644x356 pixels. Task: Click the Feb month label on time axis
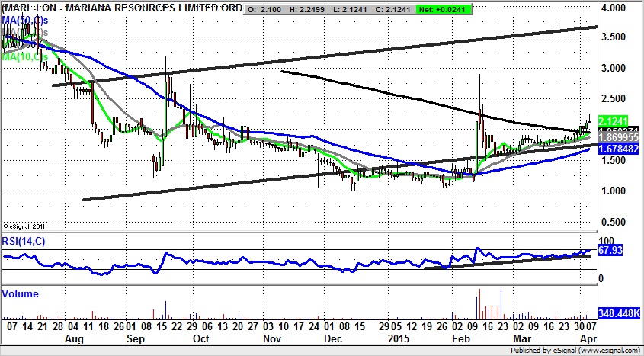pos(459,336)
